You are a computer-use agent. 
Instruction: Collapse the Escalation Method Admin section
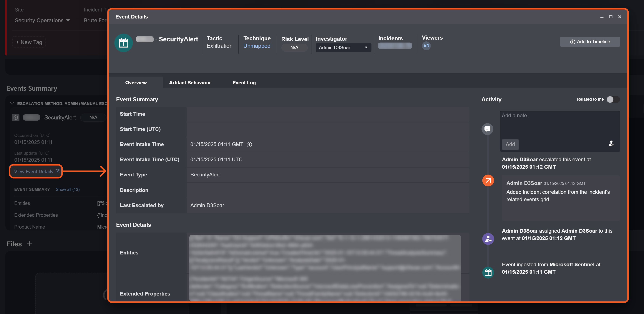12,103
